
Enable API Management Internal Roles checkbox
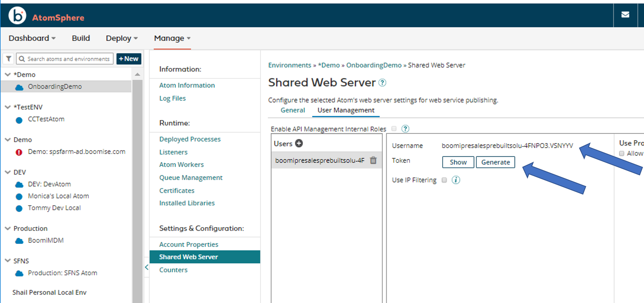tap(394, 129)
